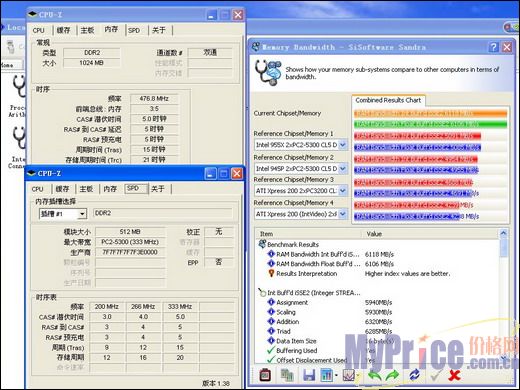
Task: Click the copy documents icon in Sandra toolbar
Action: (287, 375)
